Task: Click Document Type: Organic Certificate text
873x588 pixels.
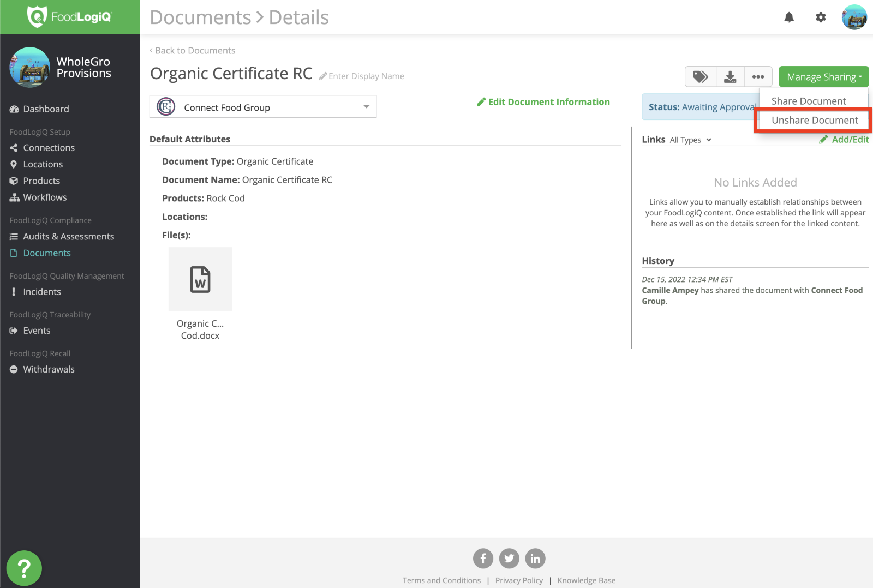Action: pyautogui.click(x=238, y=161)
